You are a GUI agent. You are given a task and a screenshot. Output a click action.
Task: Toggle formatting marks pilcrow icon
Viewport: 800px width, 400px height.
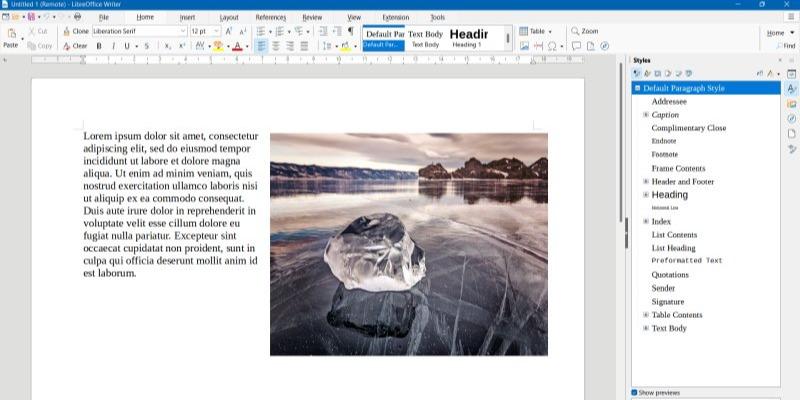pos(350,31)
